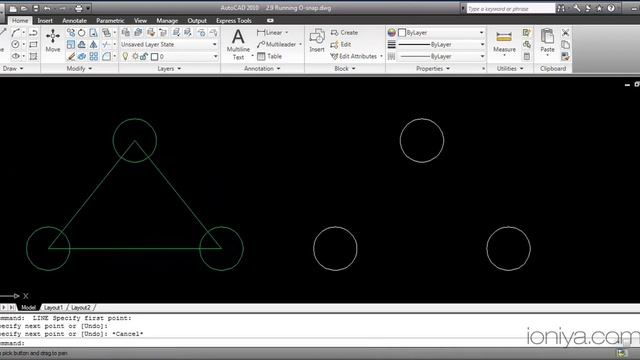The image size is (640, 360).
Task: Expand the Utilities panel
Action: pyautogui.click(x=510, y=69)
